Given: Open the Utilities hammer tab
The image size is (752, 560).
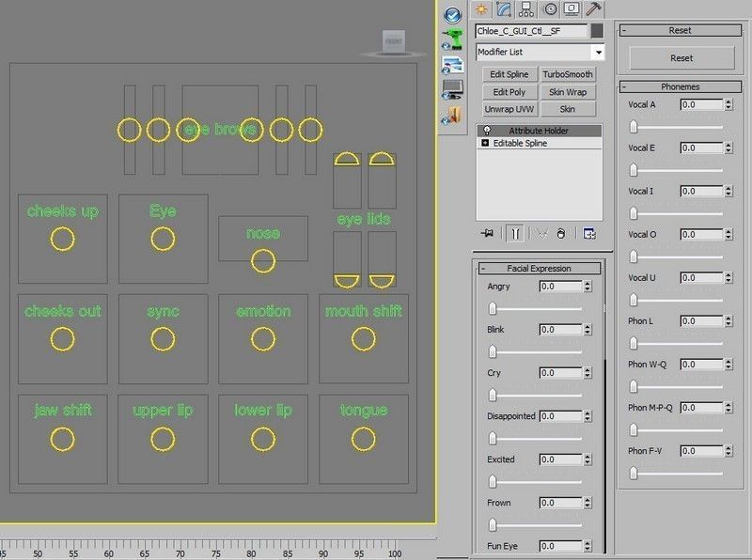Looking at the screenshot, I should click(x=594, y=9).
